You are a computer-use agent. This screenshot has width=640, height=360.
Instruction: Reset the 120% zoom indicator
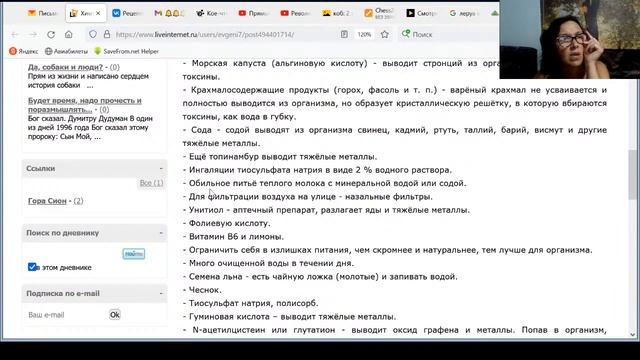click(364, 35)
